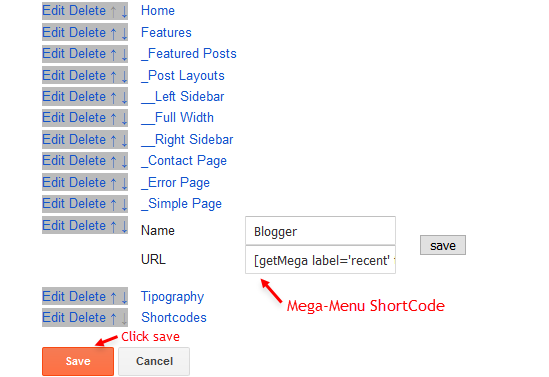549x377 pixels.
Task: Move __Left Sidebar item down
Action: (x=124, y=98)
